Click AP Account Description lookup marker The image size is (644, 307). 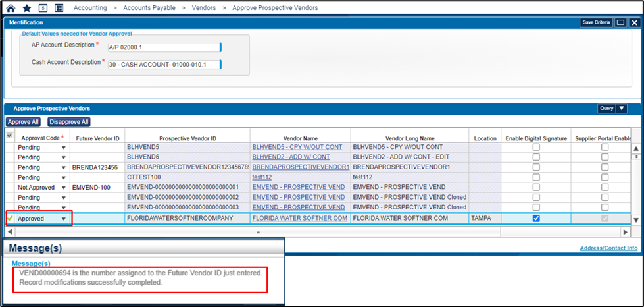coord(220,47)
